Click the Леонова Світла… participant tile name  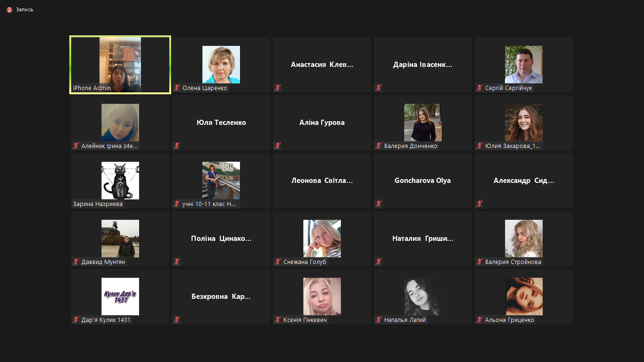(x=322, y=181)
